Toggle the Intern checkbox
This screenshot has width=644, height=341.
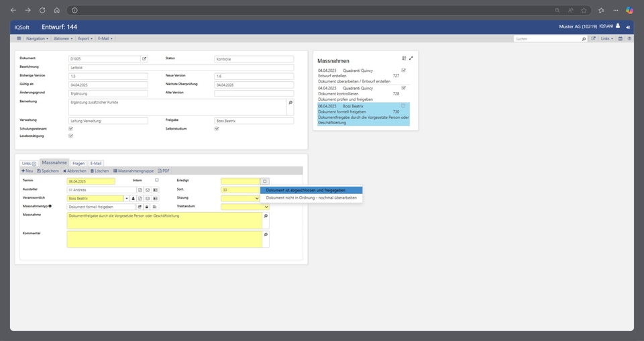[157, 180]
